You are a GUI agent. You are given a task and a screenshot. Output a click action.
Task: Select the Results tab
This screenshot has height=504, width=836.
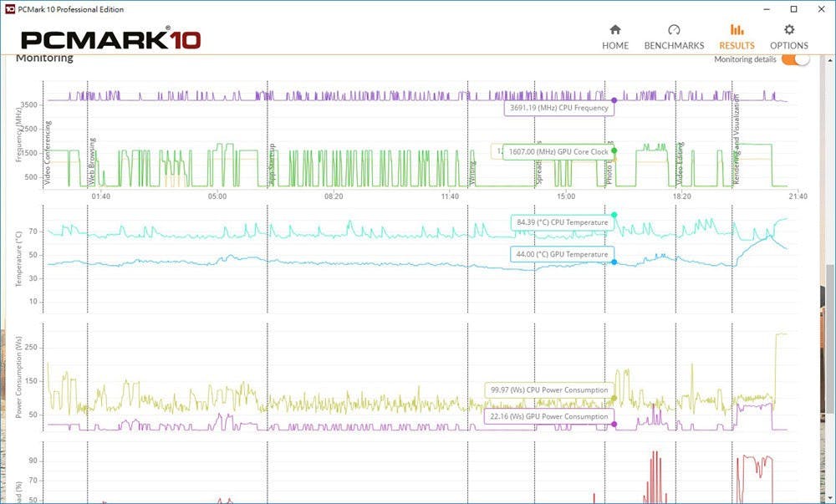[737, 38]
